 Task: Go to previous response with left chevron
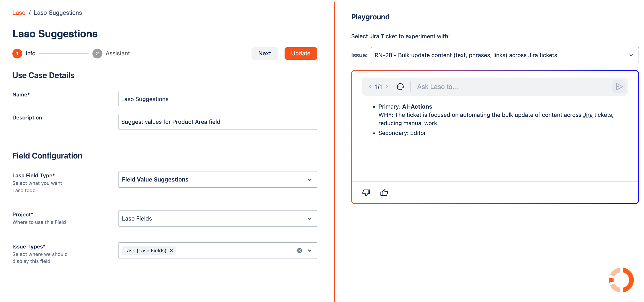pos(370,87)
